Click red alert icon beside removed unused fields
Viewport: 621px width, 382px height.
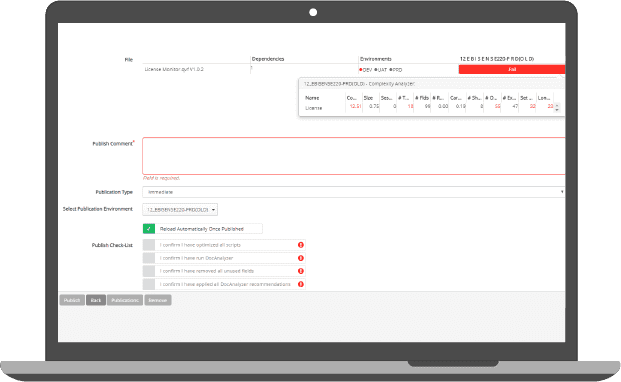[301, 271]
